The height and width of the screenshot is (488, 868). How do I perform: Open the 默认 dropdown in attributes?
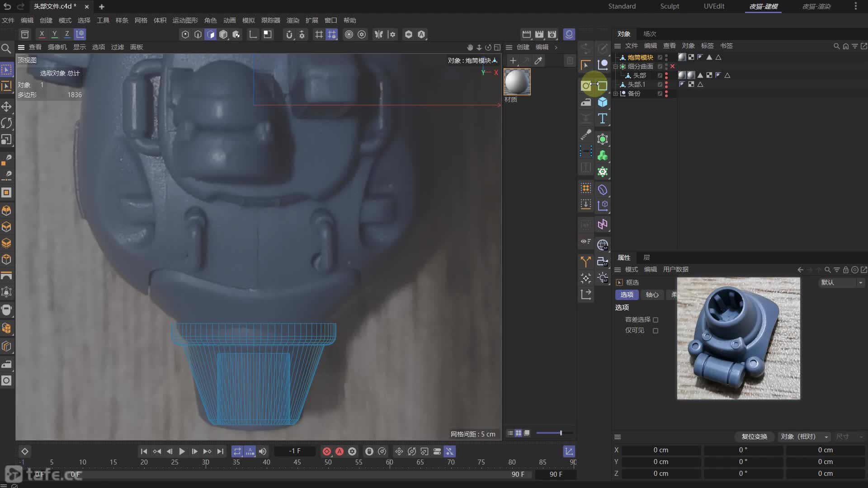click(x=841, y=282)
